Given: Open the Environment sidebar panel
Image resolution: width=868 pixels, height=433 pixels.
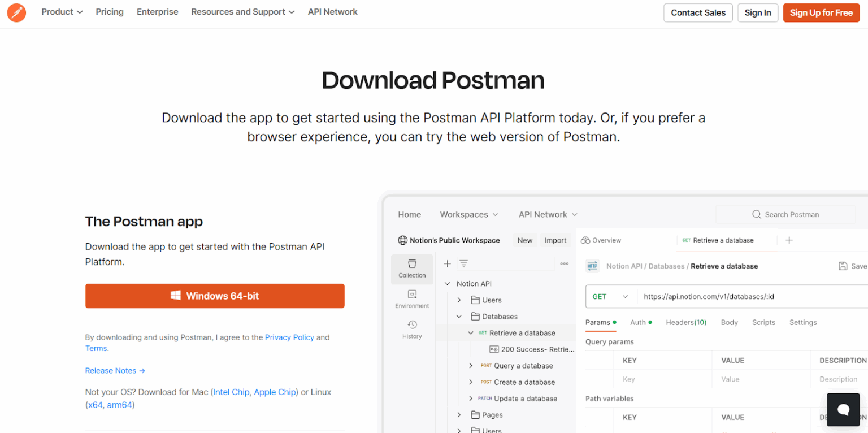Looking at the screenshot, I should pyautogui.click(x=412, y=298).
